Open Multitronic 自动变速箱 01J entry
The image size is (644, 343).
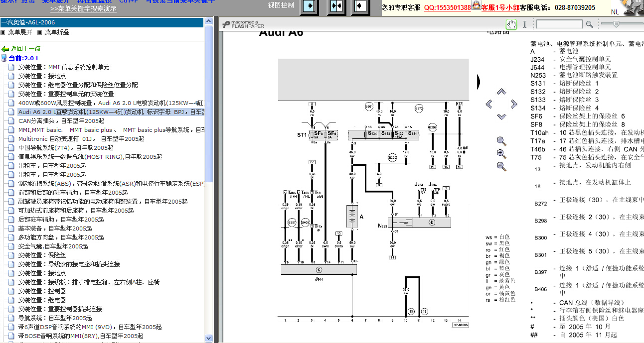[81, 139]
